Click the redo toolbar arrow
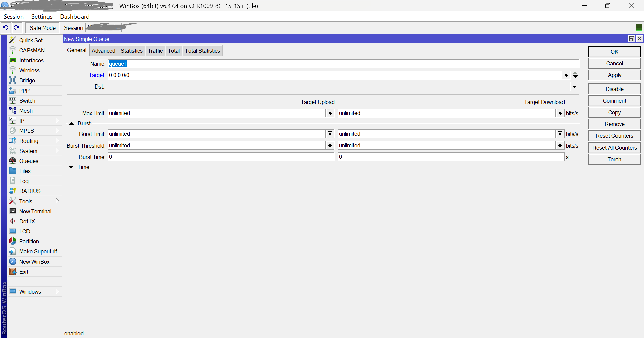 point(17,28)
